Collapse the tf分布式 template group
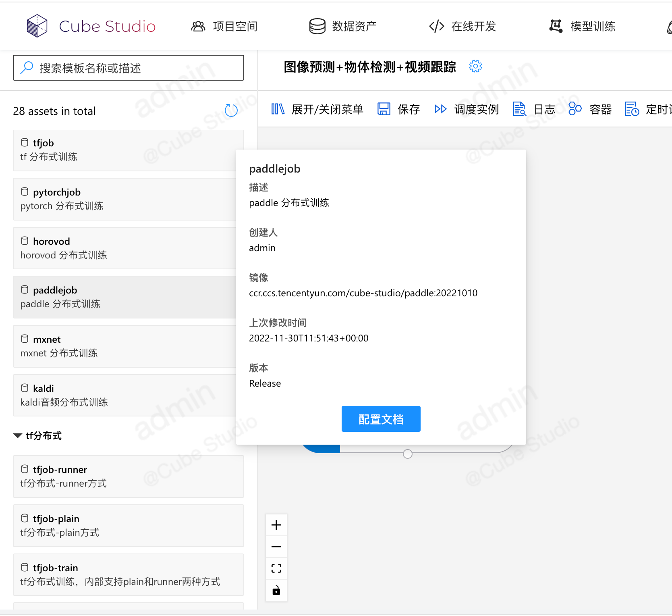 [x=18, y=436]
